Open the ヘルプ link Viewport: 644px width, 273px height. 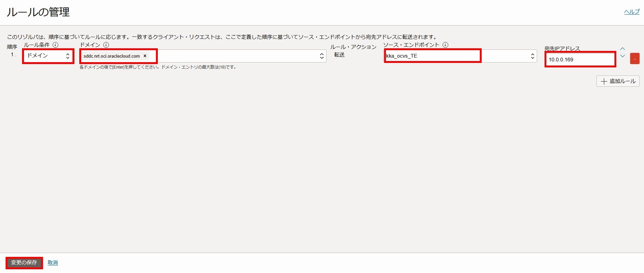tap(632, 12)
